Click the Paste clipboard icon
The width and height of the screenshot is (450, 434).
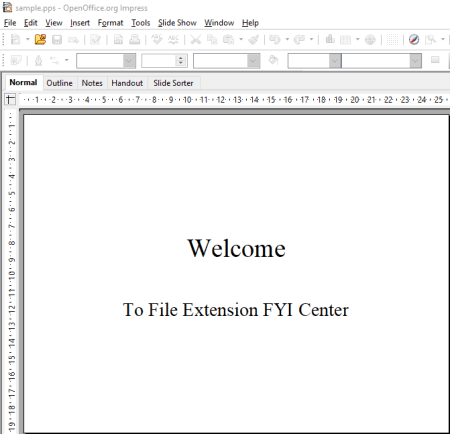pos(229,40)
